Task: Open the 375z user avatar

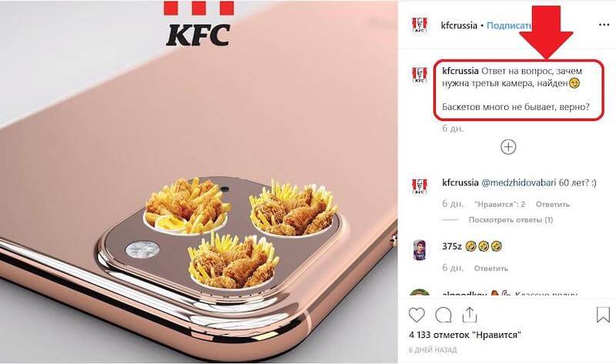Action: (419, 250)
